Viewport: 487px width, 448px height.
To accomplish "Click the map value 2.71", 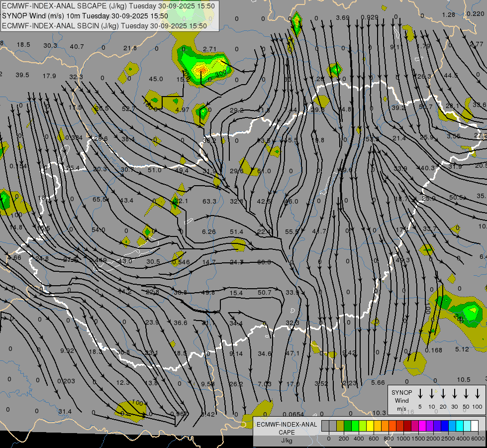I will tap(209, 49).
